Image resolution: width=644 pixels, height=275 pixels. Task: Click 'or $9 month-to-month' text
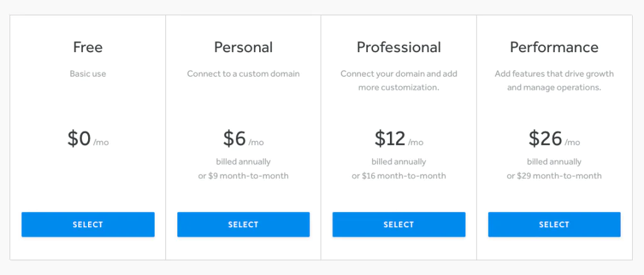pyautogui.click(x=243, y=176)
